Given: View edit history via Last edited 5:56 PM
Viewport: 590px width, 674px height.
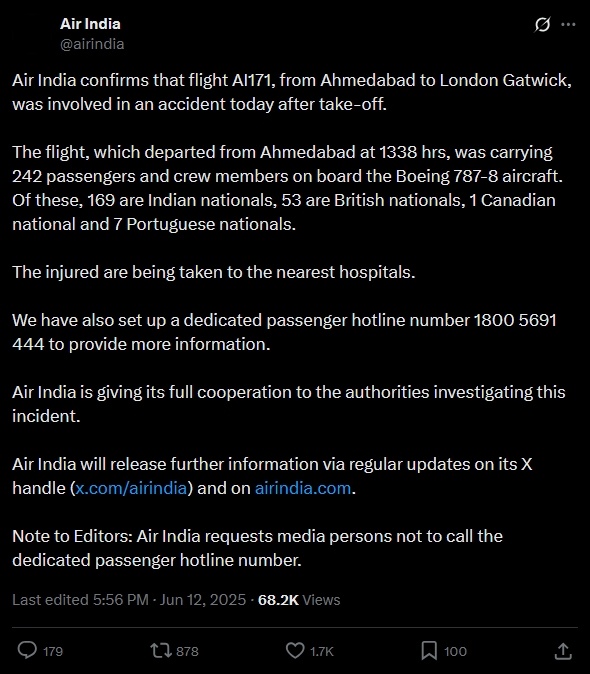Looking at the screenshot, I should [80, 600].
